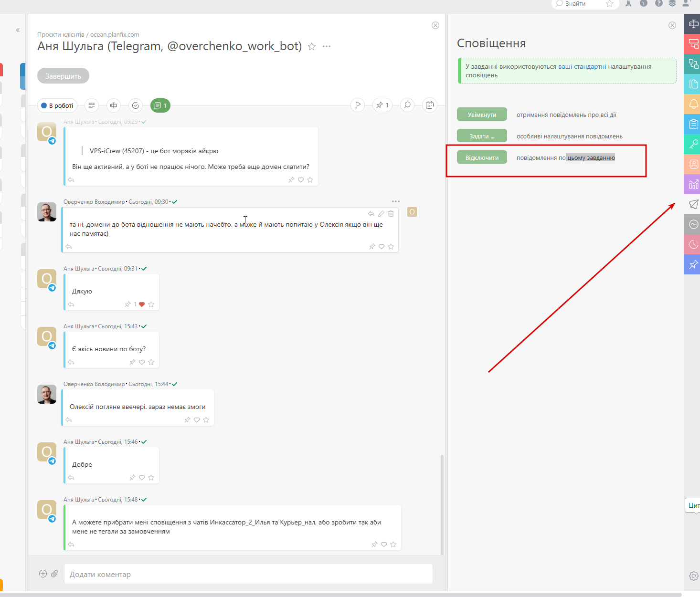
Task: Toggle favorite star next to task title
Action: tap(312, 46)
